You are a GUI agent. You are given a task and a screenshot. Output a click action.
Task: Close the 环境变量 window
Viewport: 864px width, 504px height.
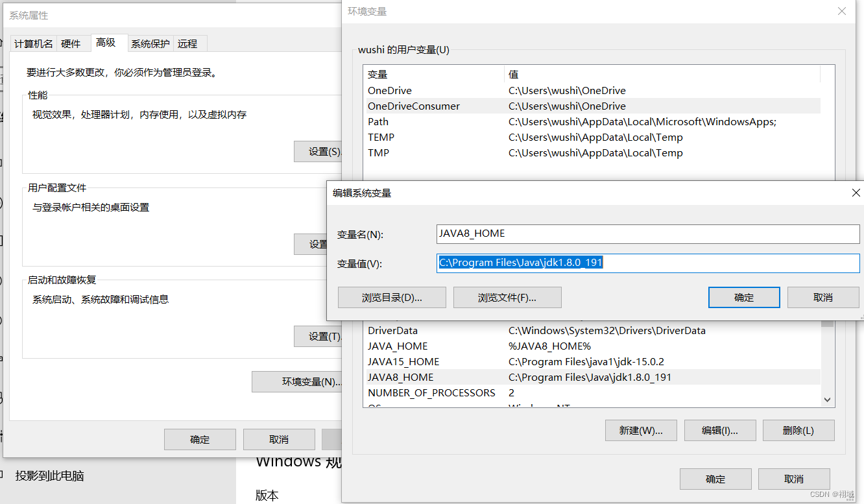(x=842, y=11)
